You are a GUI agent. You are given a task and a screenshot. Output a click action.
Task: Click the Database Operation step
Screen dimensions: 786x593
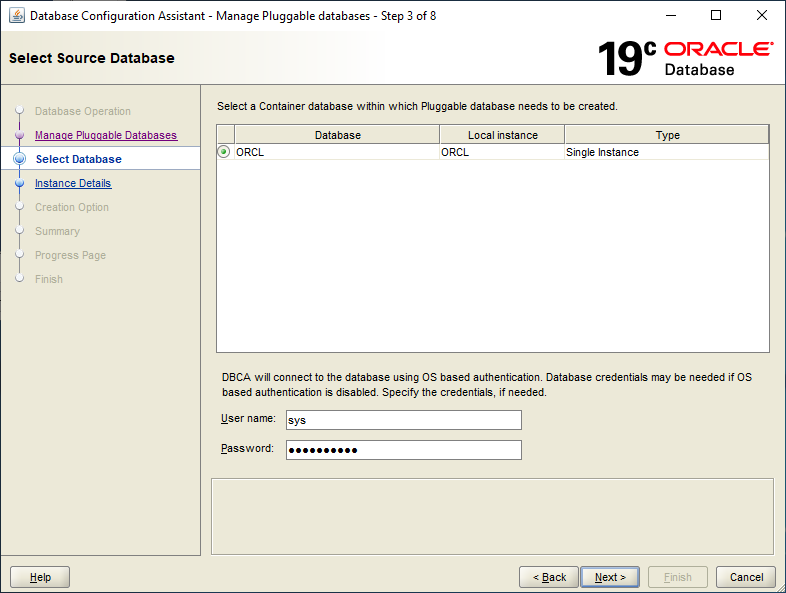pyautogui.click(x=83, y=111)
